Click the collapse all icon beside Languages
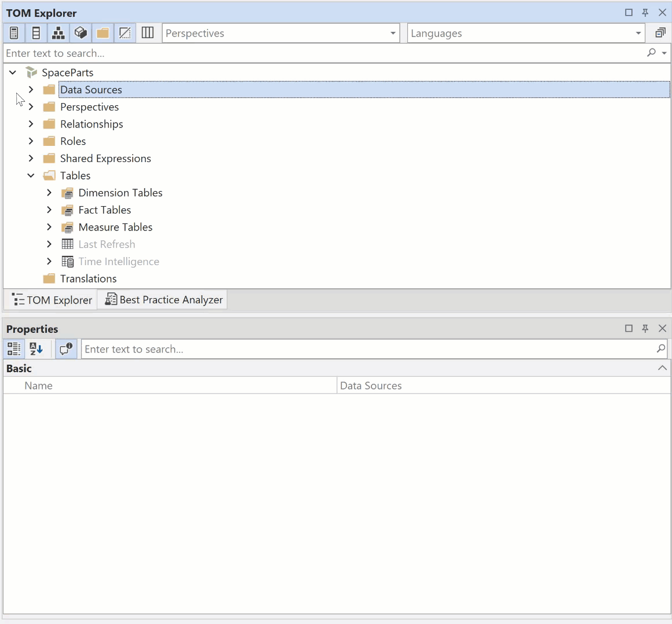 660,33
